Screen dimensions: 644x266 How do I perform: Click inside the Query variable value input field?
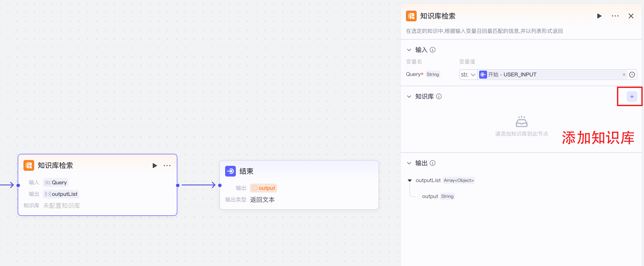(x=550, y=74)
